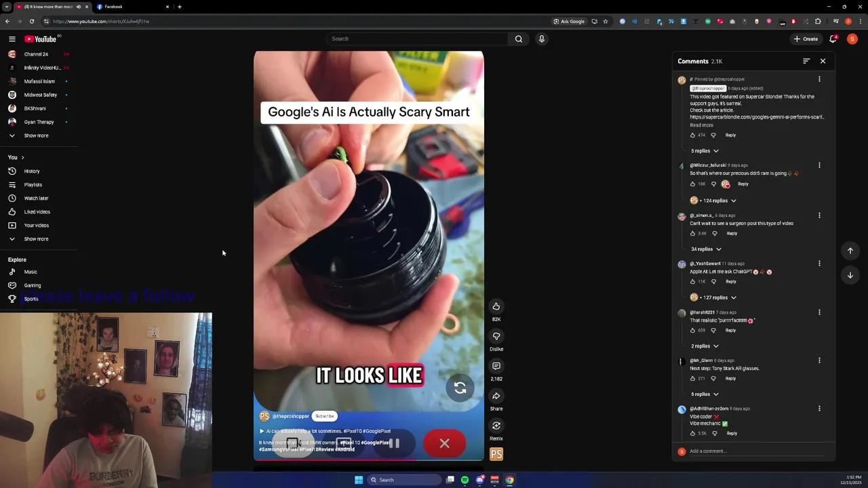Reply to the @AdhilShan comment
Screen dimensions: 868x488
[x=732, y=434]
